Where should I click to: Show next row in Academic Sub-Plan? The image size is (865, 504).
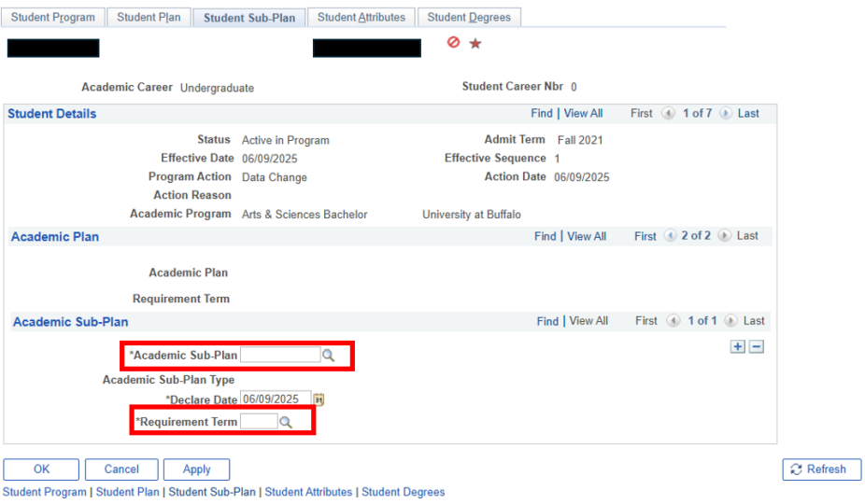(x=730, y=321)
